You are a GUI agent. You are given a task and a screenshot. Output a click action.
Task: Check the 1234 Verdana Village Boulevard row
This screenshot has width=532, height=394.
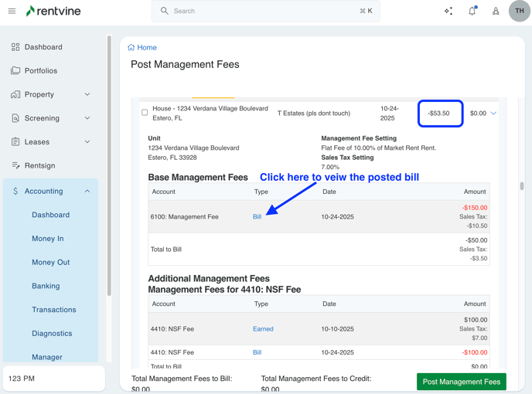(x=145, y=113)
